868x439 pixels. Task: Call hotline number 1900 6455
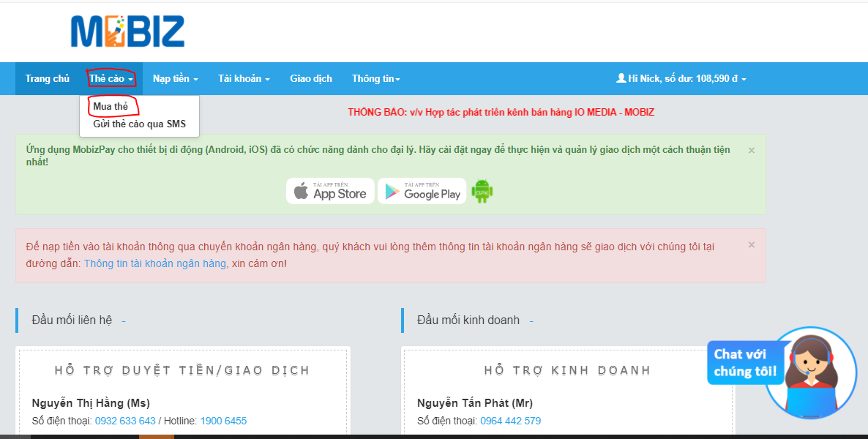tap(223, 421)
